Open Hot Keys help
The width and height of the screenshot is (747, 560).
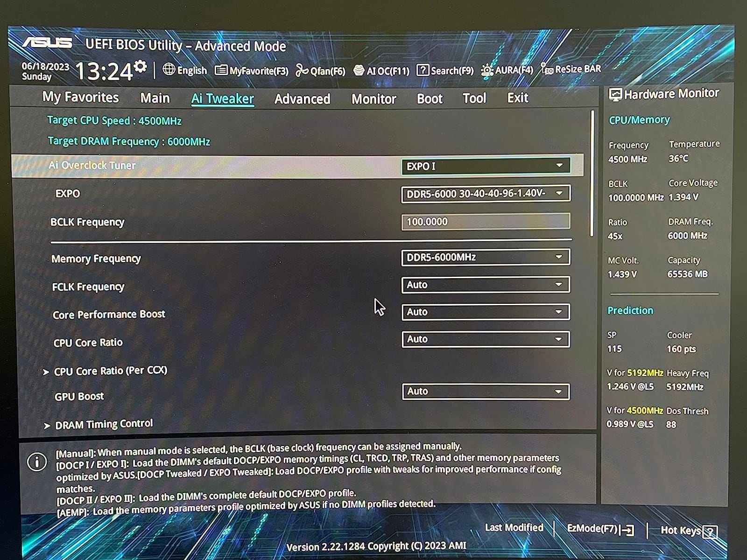coord(689,531)
